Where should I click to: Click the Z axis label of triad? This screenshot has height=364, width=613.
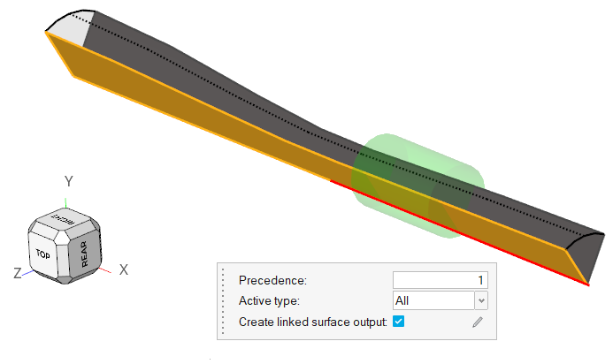click(x=17, y=274)
